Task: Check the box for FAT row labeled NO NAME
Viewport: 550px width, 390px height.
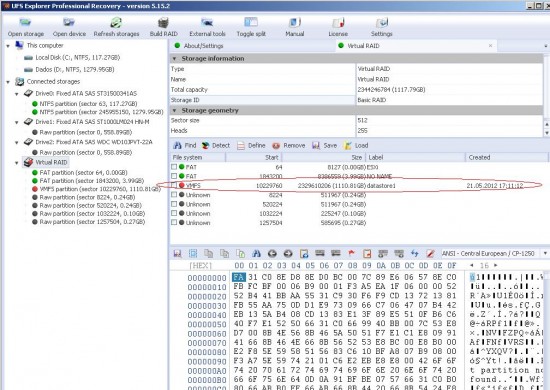Action: tap(174, 176)
